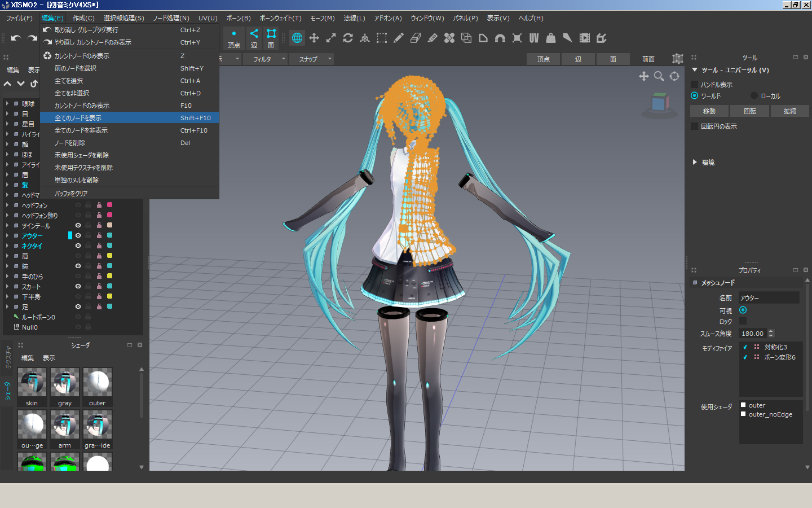The height and width of the screenshot is (508, 812).
Task: Open the ヘルプ(H) menu
Action: [x=531, y=18]
